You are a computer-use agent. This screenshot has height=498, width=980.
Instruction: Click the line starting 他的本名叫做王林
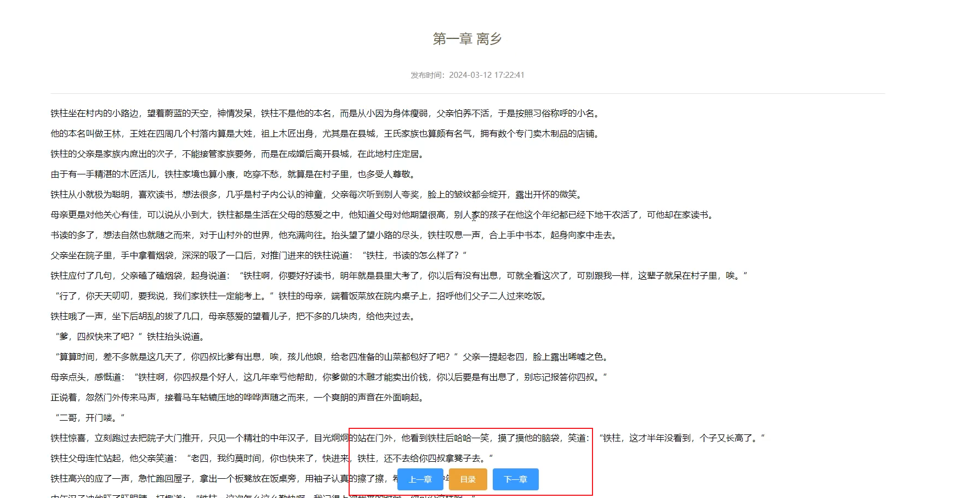tap(327, 134)
